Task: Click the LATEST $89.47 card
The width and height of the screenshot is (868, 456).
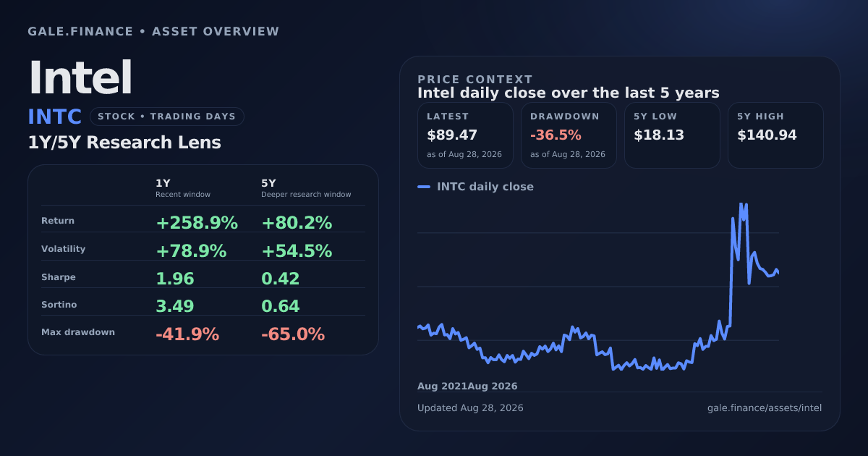Action: (465, 135)
